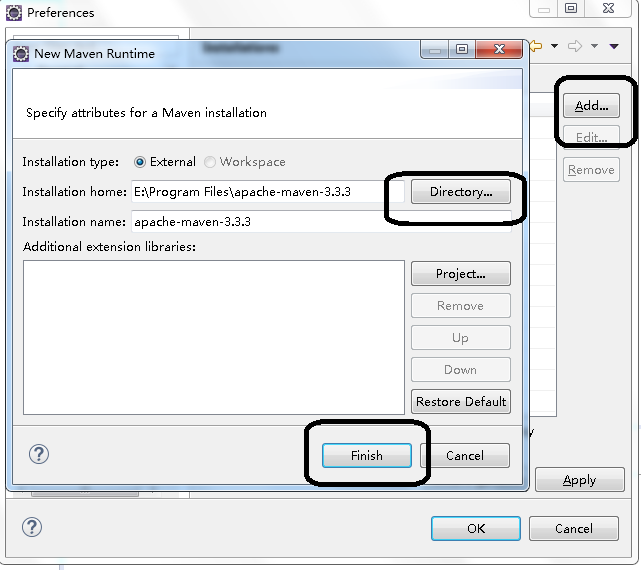Click the Down button
The height and width of the screenshot is (570, 641).
pos(461,370)
